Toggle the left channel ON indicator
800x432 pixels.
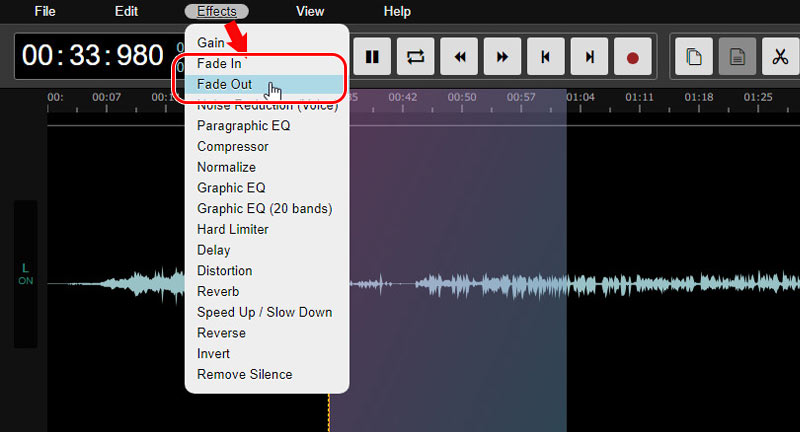[25, 274]
